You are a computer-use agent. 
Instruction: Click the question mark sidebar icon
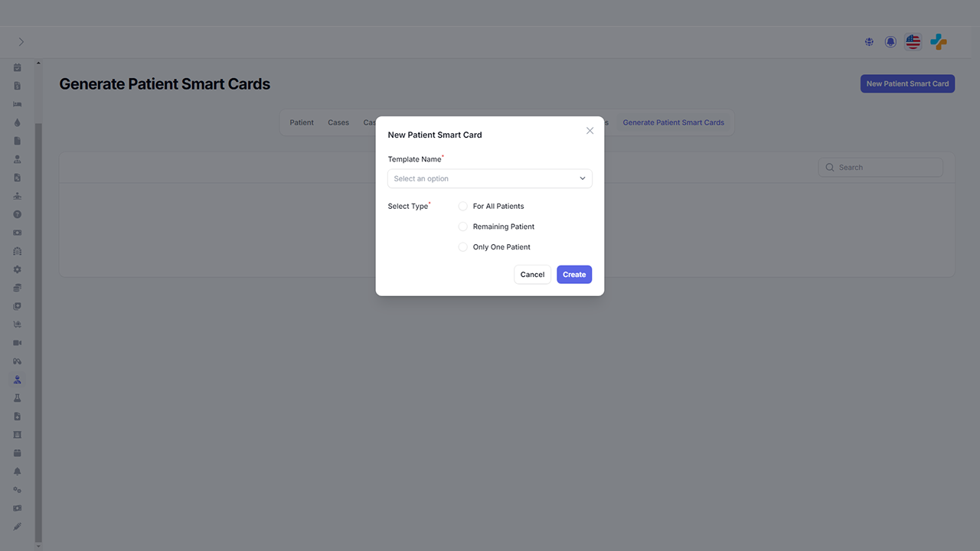coord(18,214)
